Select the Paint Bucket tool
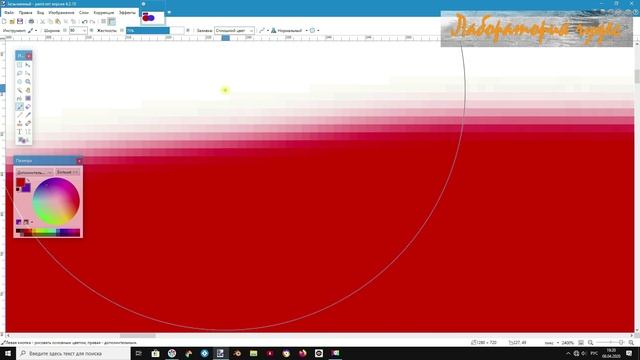The image size is (640, 360). pyautogui.click(x=19, y=98)
